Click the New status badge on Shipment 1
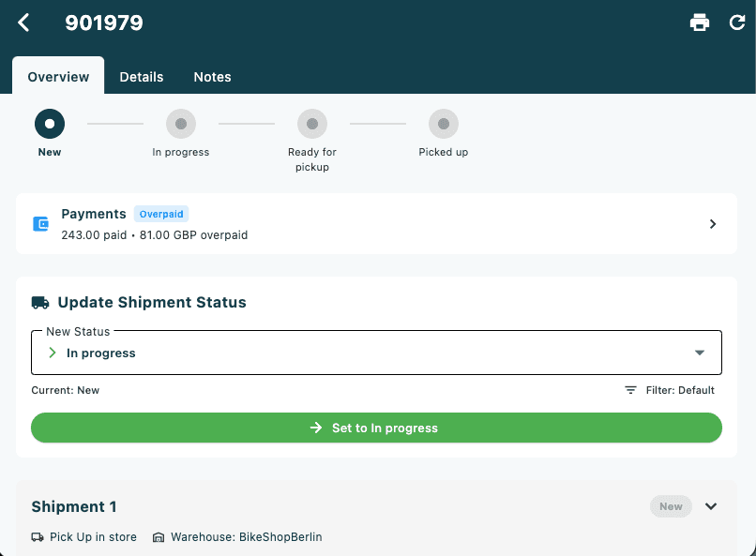This screenshot has width=756, height=556. (x=671, y=506)
